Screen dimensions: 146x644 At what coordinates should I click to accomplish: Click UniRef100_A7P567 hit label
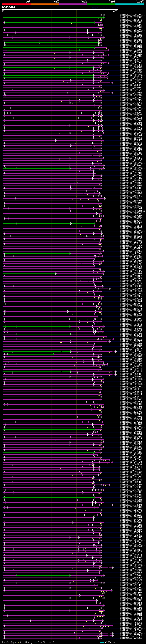[131, 326]
